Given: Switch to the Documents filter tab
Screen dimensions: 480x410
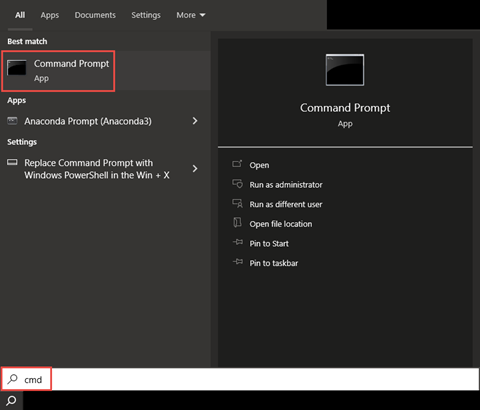Looking at the screenshot, I should 95,15.
